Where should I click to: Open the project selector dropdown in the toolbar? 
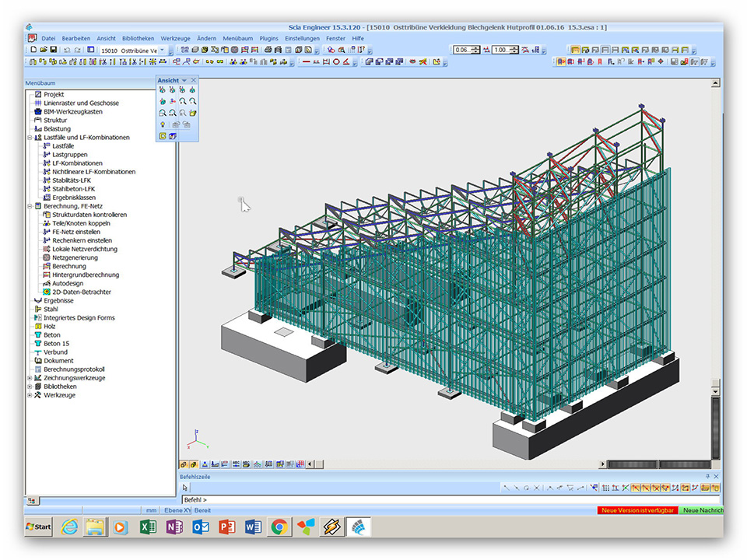(x=163, y=50)
